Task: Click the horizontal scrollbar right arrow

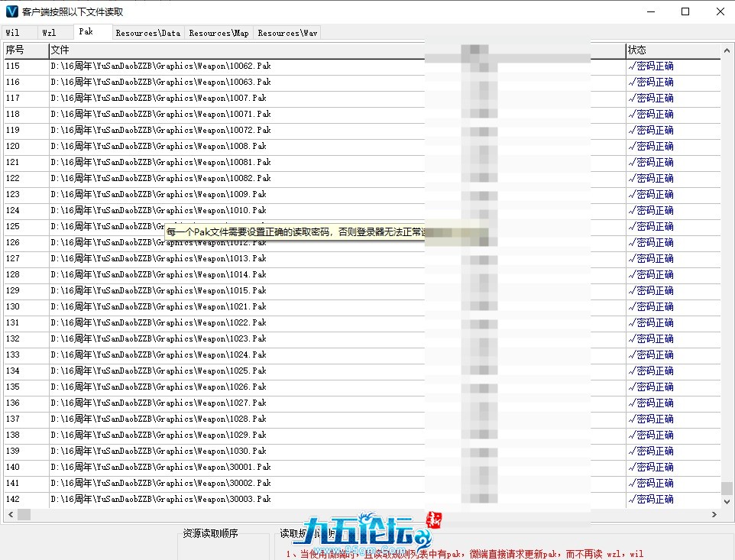Action: 714,515
